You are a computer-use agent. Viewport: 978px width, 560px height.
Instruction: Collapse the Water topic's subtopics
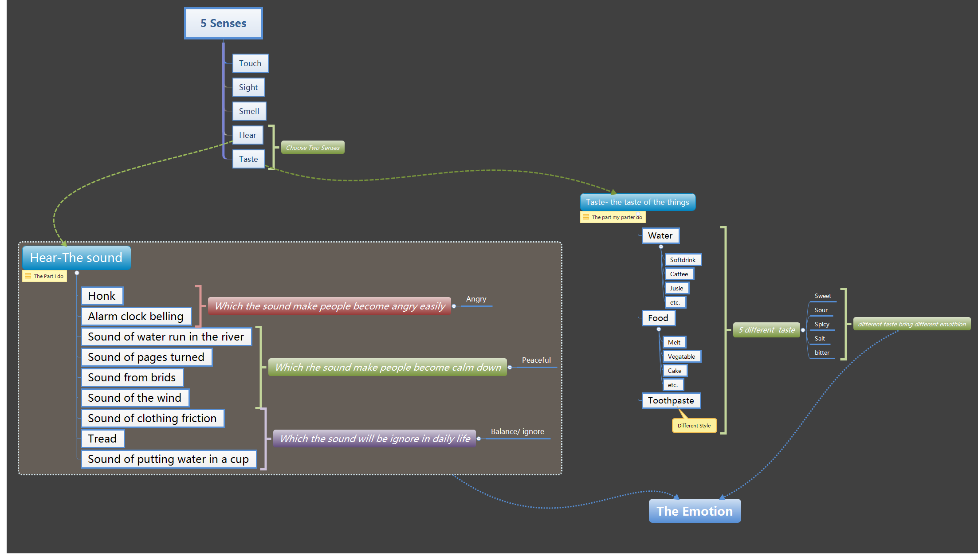pyautogui.click(x=661, y=247)
